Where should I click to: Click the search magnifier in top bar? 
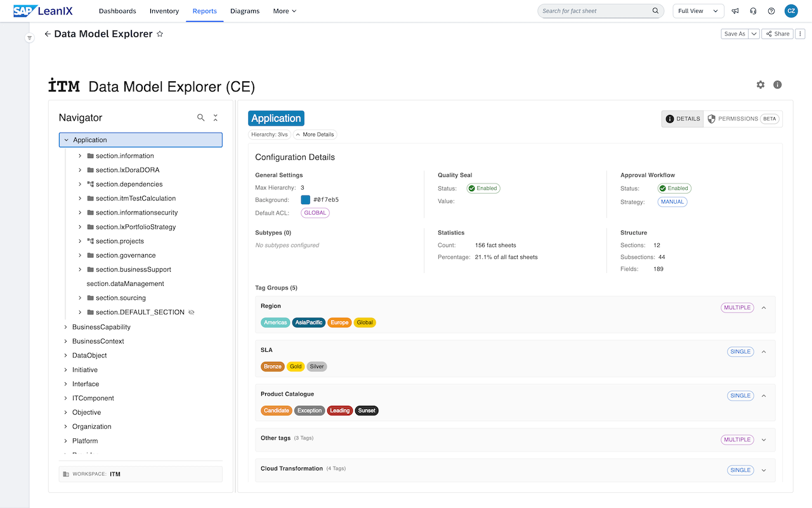click(x=655, y=11)
